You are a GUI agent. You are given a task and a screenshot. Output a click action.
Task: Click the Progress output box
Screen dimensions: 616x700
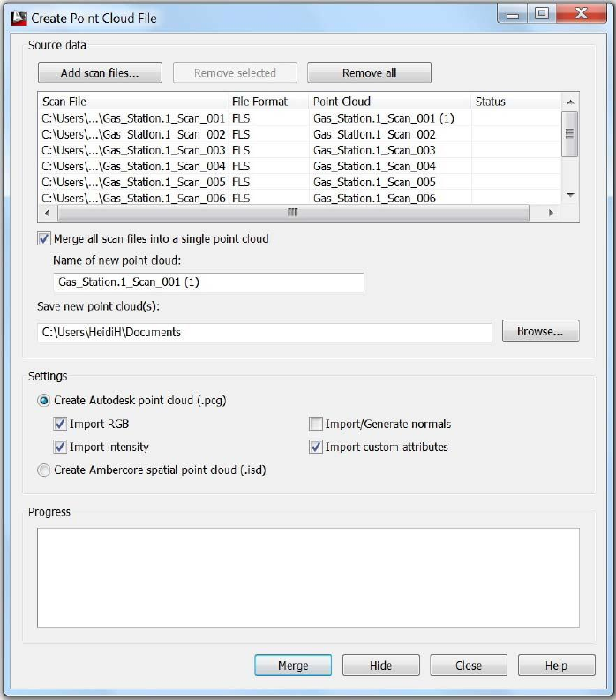click(309, 577)
